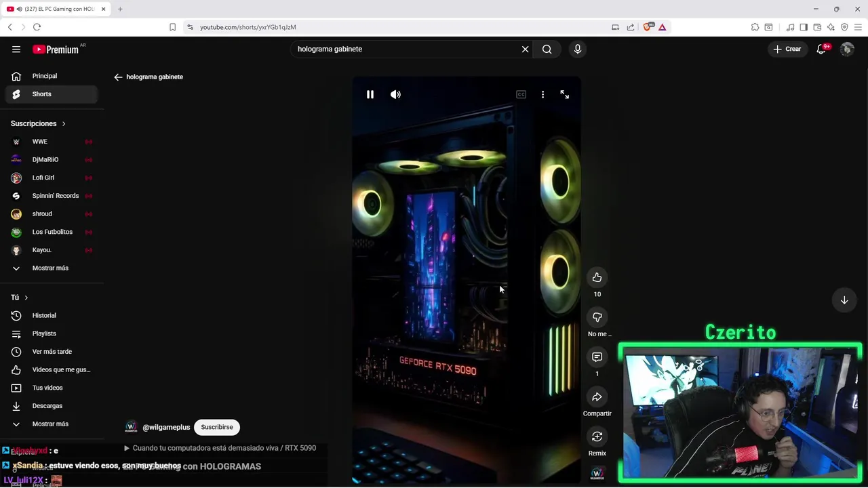Open the @wilgameplus channel link

[166, 428]
